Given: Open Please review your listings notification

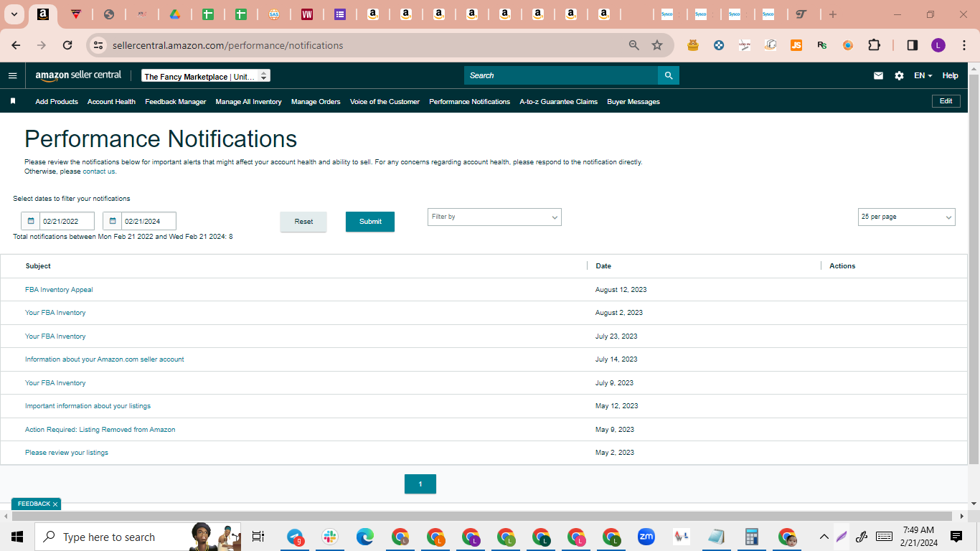Looking at the screenshot, I should [67, 453].
